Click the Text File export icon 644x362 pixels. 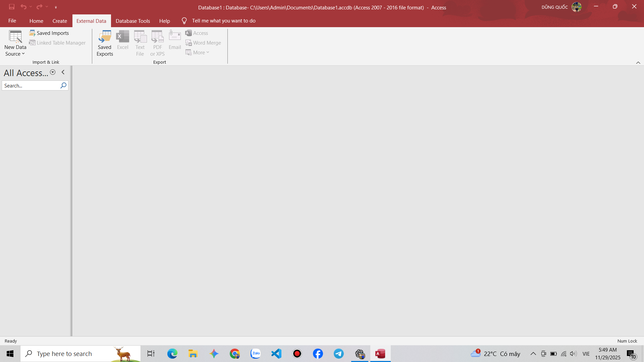pos(140,44)
